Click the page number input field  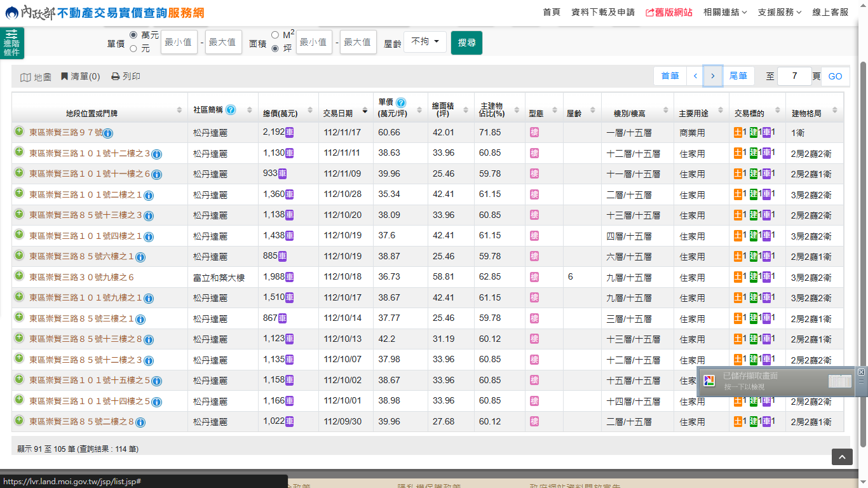click(794, 76)
